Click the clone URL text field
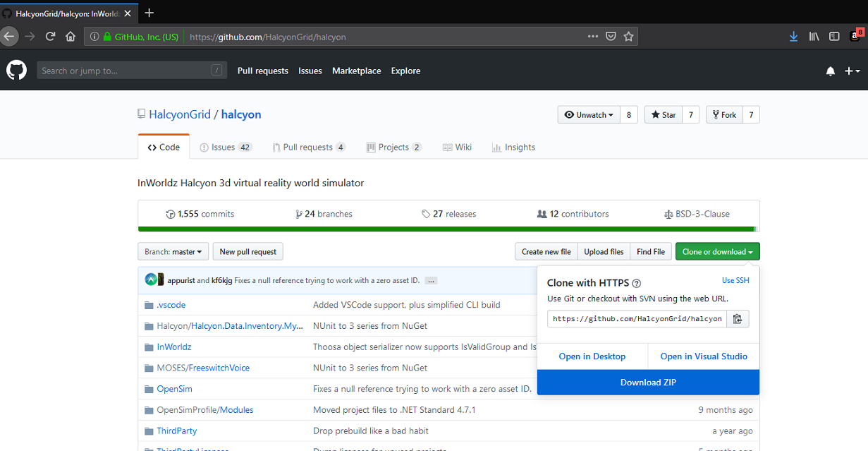 coord(637,319)
